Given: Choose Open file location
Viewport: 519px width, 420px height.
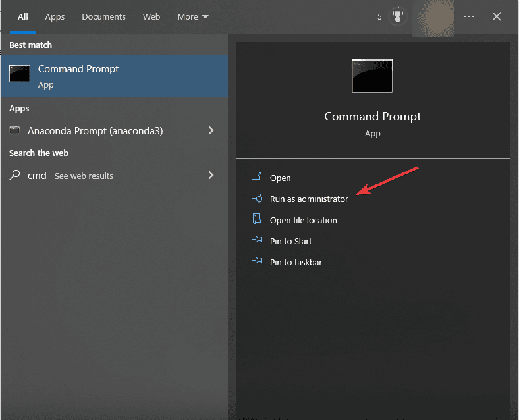Looking at the screenshot, I should 303,221.
